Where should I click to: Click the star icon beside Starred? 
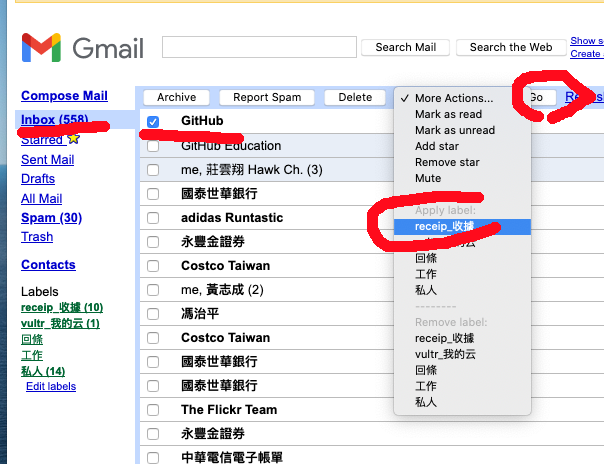pos(74,140)
